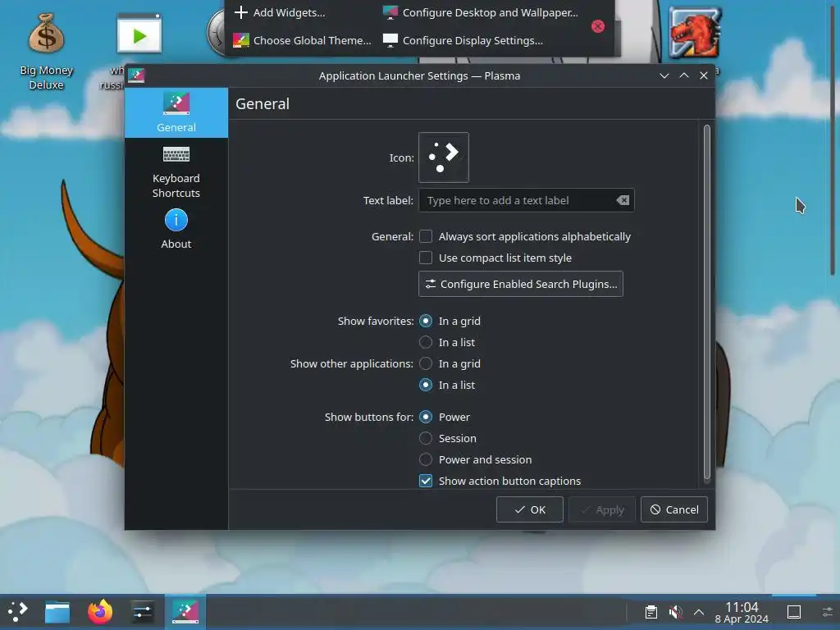Screen dimensions: 840x630
Task: Open the file manager from taskbar
Action: pos(57,612)
